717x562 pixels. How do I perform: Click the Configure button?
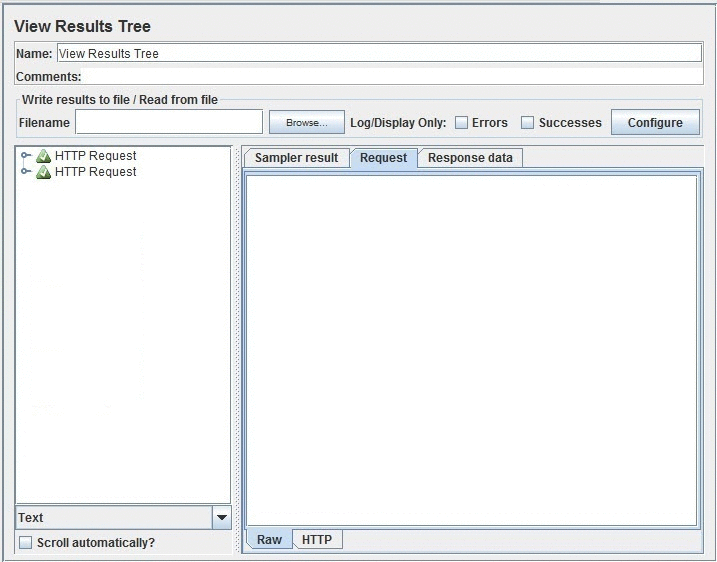point(655,123)
